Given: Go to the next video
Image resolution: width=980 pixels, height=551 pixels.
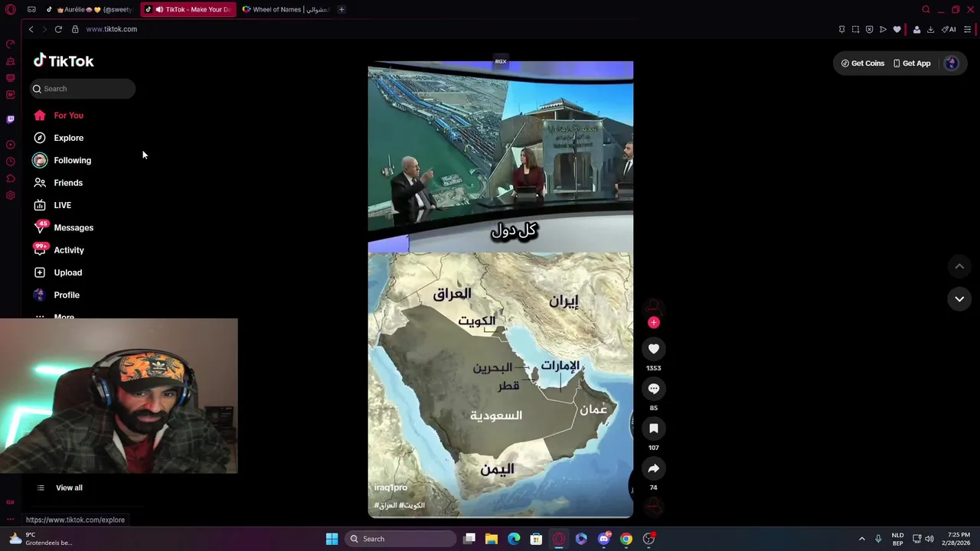Looking at the screenshot, I should 959,299.
